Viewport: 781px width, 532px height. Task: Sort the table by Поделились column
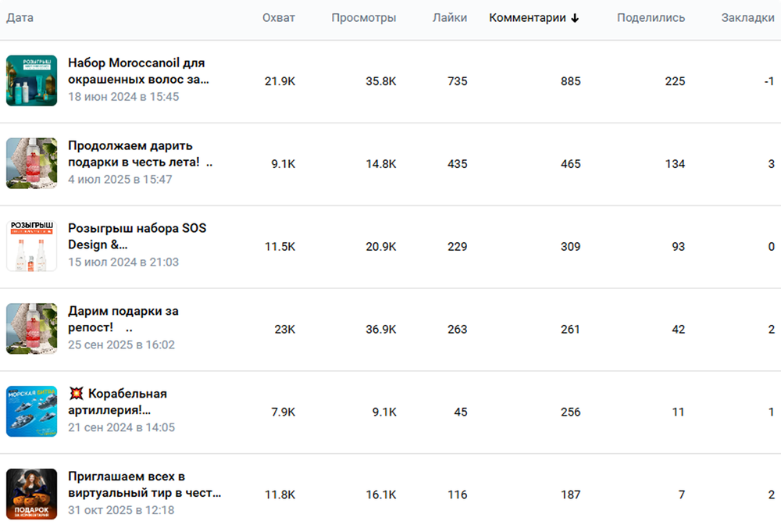pyautogui.click(x=651, y=18)
